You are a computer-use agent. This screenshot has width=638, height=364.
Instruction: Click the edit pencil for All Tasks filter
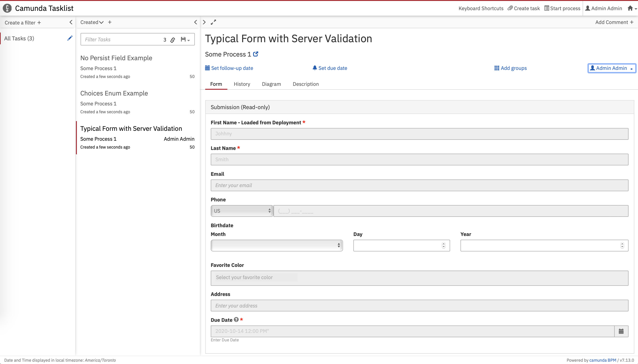70,38
